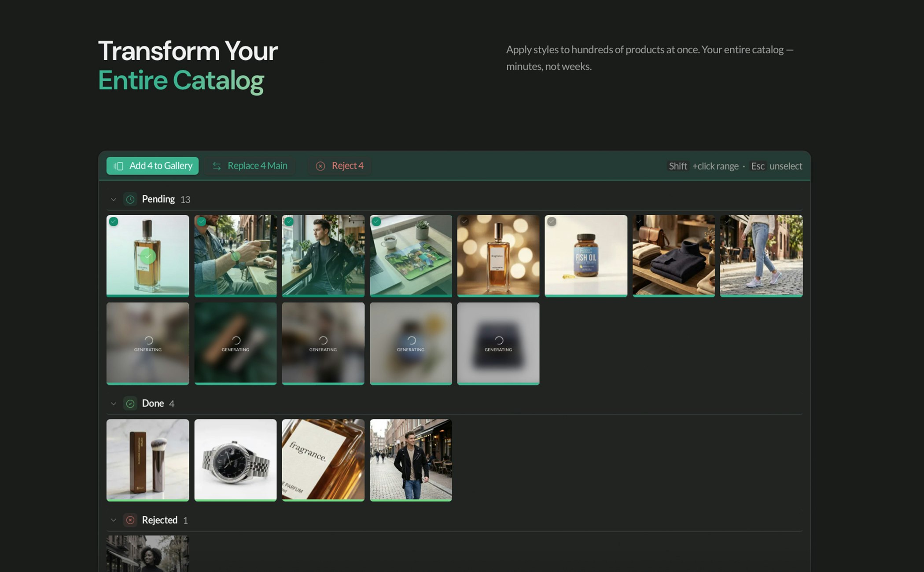Click the green progress bar under a generating tile

point(147,383)
